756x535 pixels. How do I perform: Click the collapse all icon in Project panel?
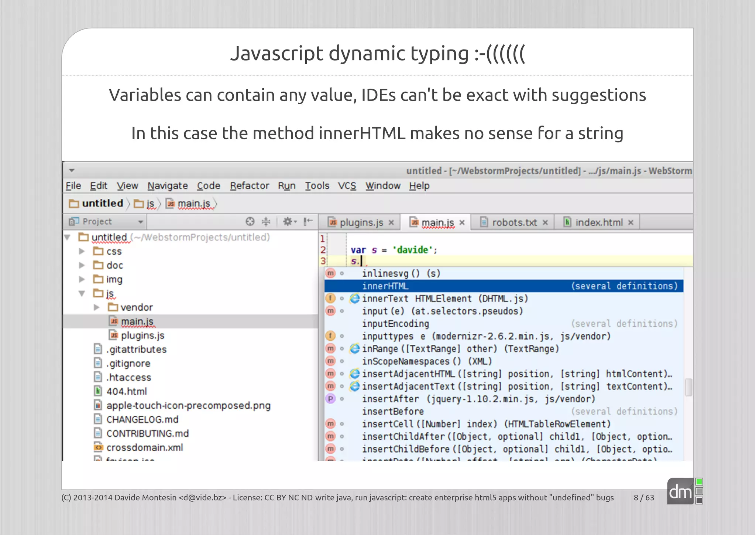click(266, 221)
